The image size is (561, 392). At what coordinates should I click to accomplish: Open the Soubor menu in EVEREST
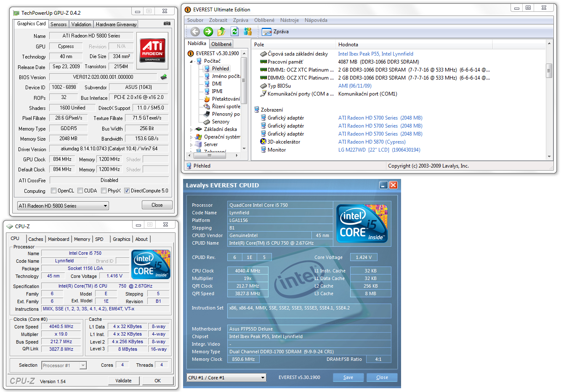pos(195,20)
